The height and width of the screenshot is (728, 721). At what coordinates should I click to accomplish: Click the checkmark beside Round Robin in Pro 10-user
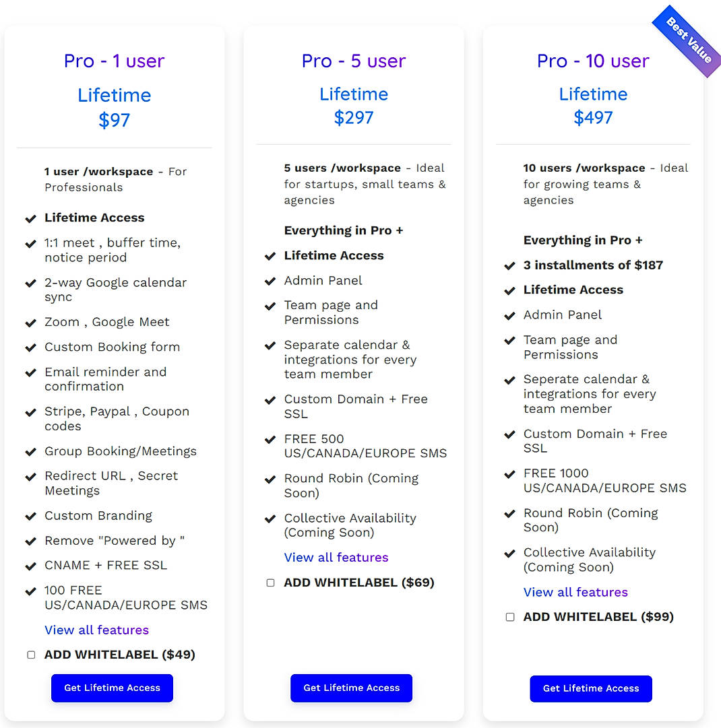(509, 513)
